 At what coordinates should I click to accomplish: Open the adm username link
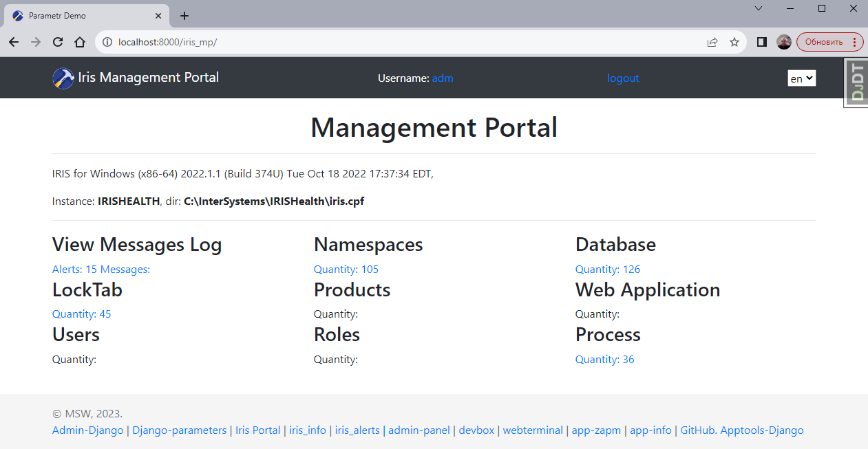pyautogui.click(x=443, y=78)
